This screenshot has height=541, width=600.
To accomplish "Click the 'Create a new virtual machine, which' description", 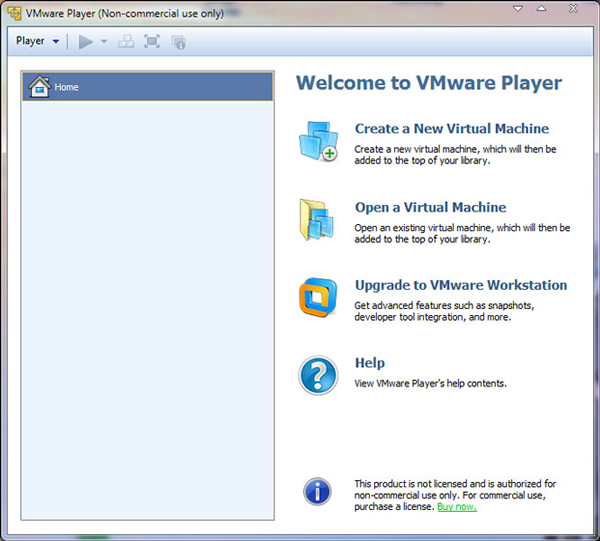I will coord(455,155).
